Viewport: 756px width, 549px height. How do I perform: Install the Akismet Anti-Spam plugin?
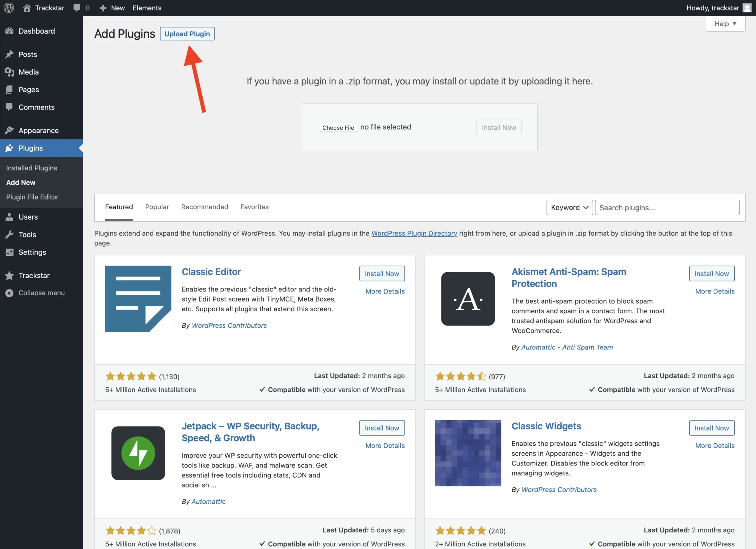(712, 274)
